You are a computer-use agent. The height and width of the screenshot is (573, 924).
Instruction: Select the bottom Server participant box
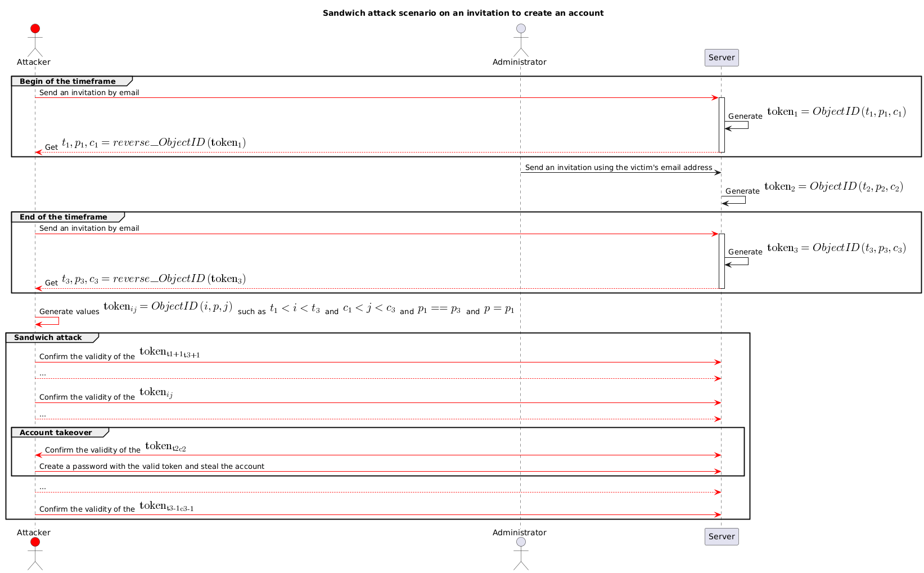(722, 536)
